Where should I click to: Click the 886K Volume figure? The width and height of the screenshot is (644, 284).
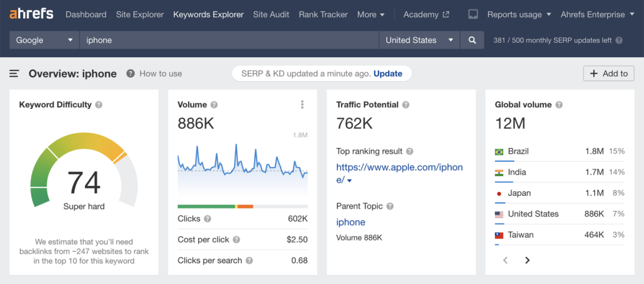point(196,123)
